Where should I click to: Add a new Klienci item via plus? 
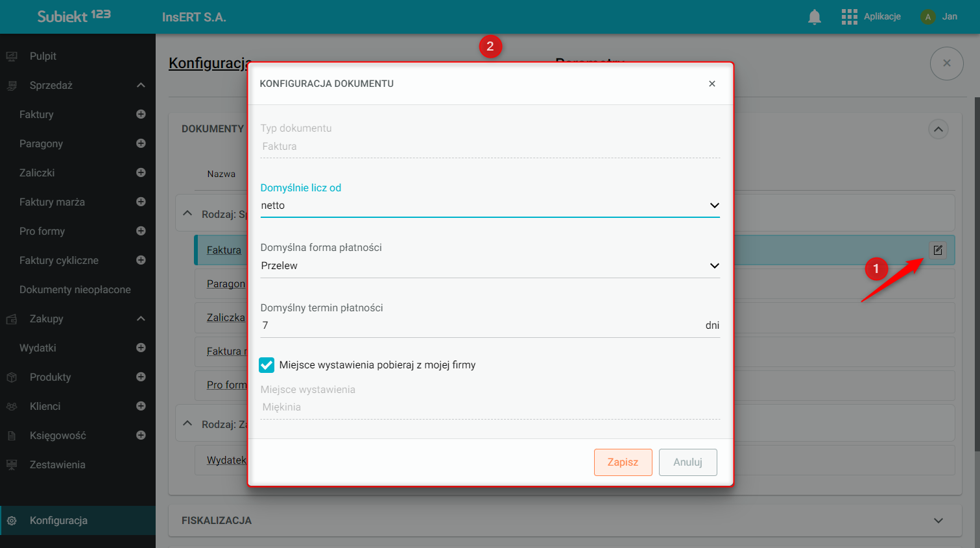(141, 406)
